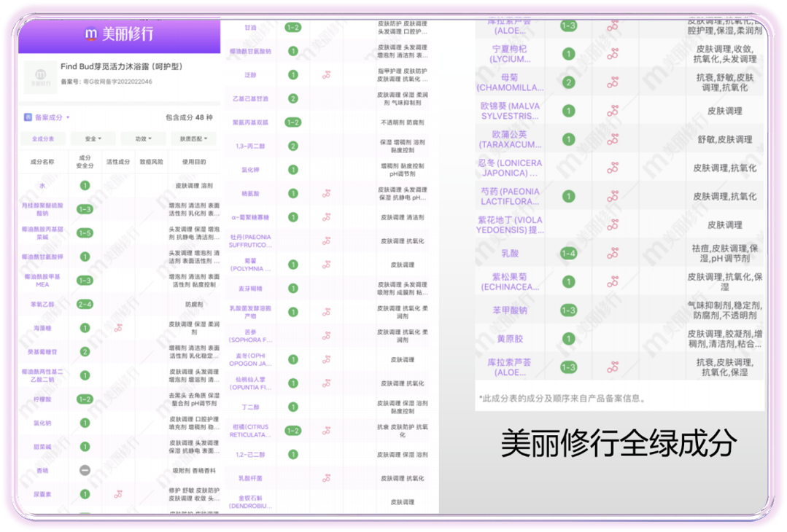Click active ingredient icon for 麦冬
Screen dimensions: 787x532
pyautogui.click(x=326, y=359)
